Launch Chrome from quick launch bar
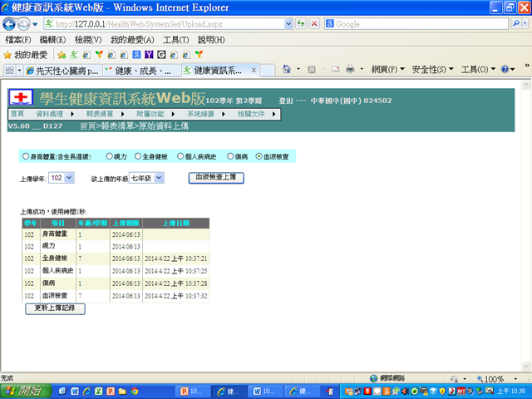Screen dimensions: 532x399 point(135,392)
